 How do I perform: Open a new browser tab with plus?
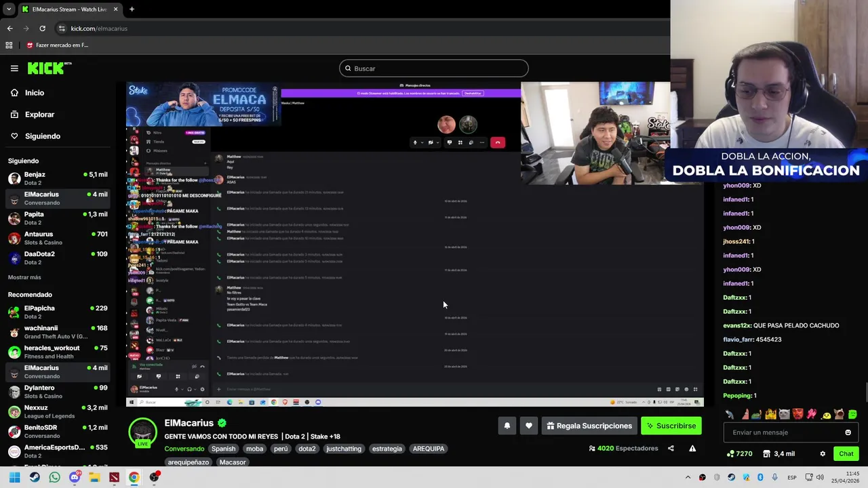[x=132, y=9]
